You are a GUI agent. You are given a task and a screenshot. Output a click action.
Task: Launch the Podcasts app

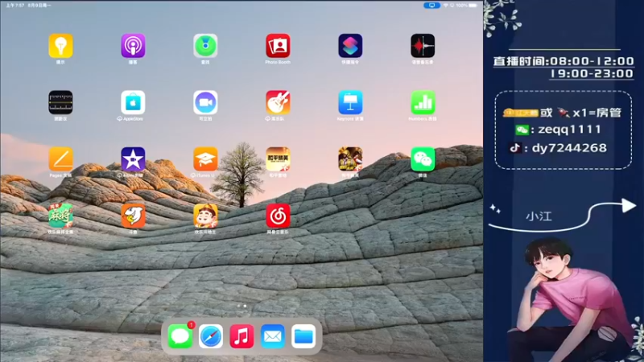(133, 46)
